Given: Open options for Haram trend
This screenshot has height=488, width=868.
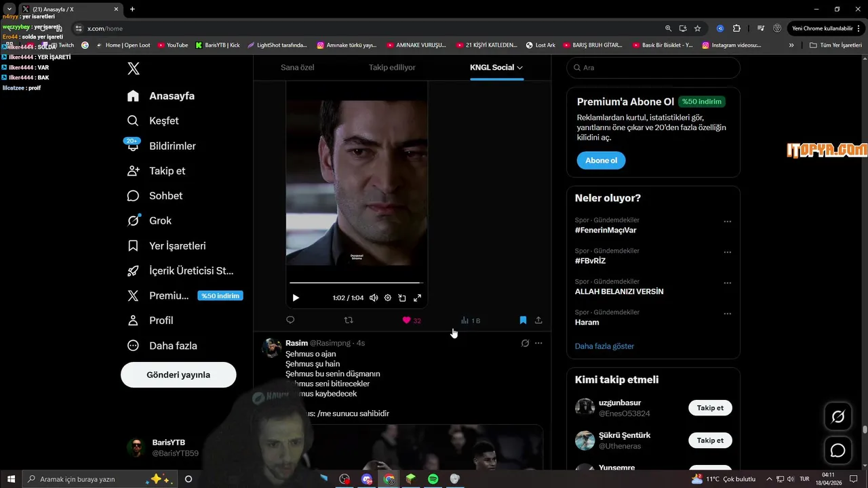Looking at the screenshot, I should tap(727, 314).
